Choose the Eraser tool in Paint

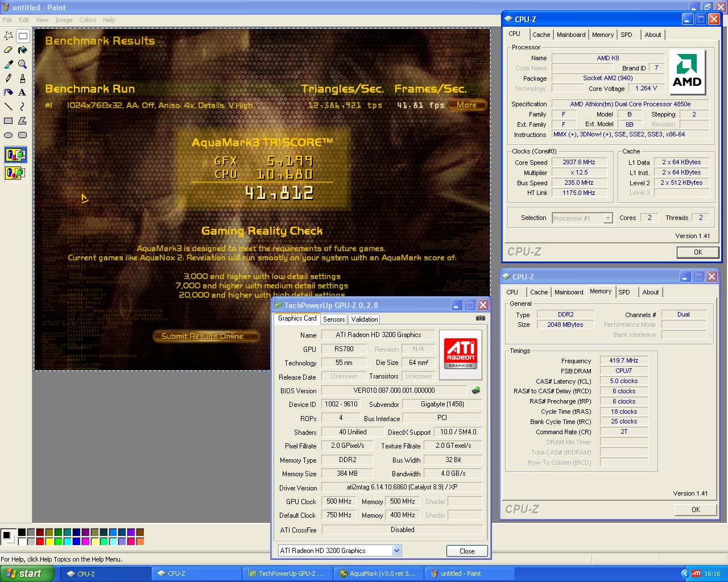[x=9, y=50]
